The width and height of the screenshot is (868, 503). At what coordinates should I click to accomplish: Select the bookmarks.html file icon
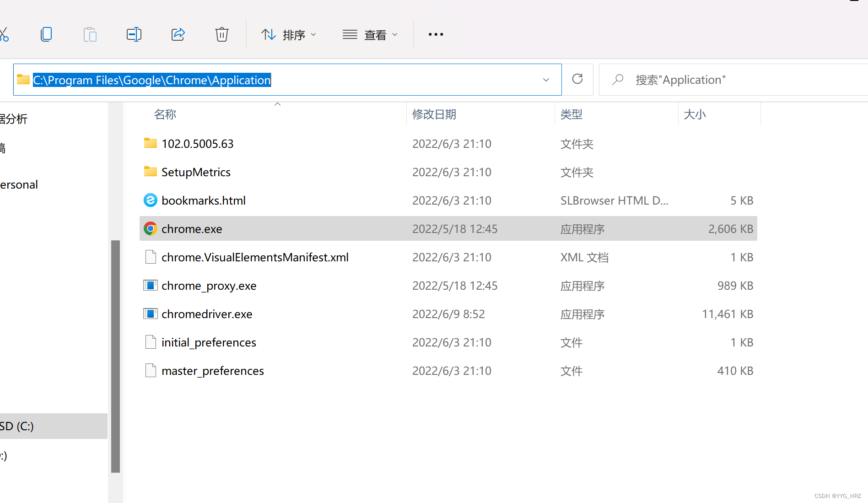coord(151,200)
